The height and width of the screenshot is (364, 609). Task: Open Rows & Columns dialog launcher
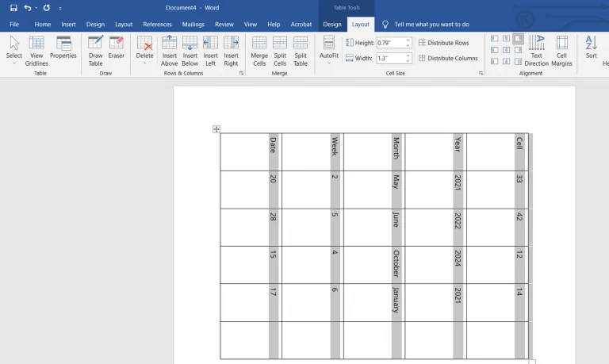(x=241, y=73)
